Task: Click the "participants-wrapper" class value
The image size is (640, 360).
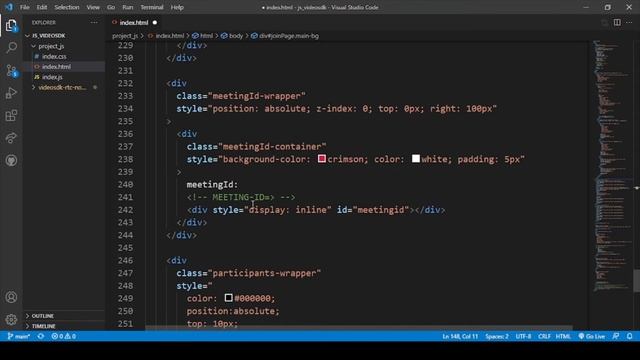Action: pyautogui.click(x=264, y=273)
